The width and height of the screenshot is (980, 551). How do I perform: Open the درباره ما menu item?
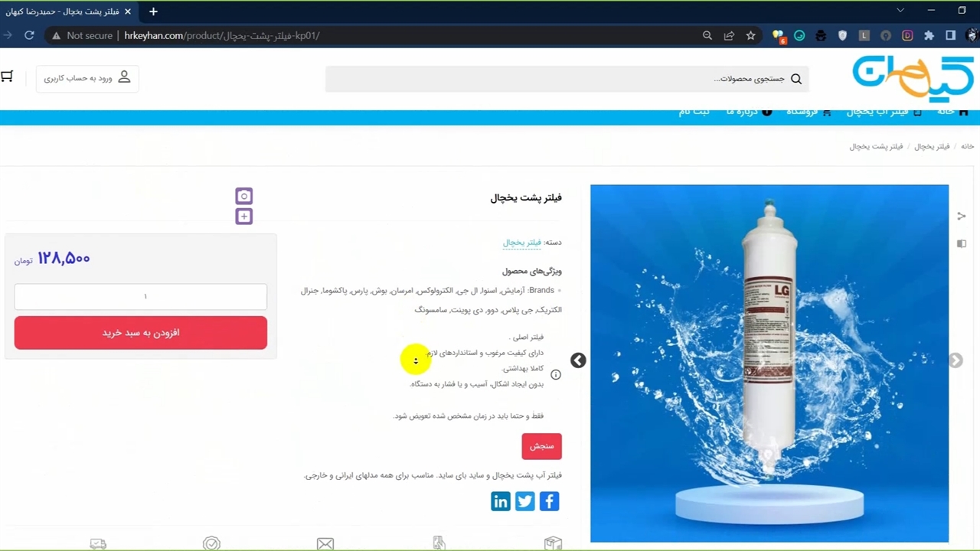(749, 112)
